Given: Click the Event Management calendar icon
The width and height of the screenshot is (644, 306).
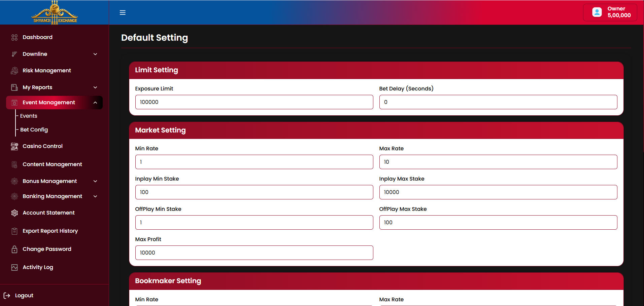Looking at the screenshot, I should pos(14,103).
